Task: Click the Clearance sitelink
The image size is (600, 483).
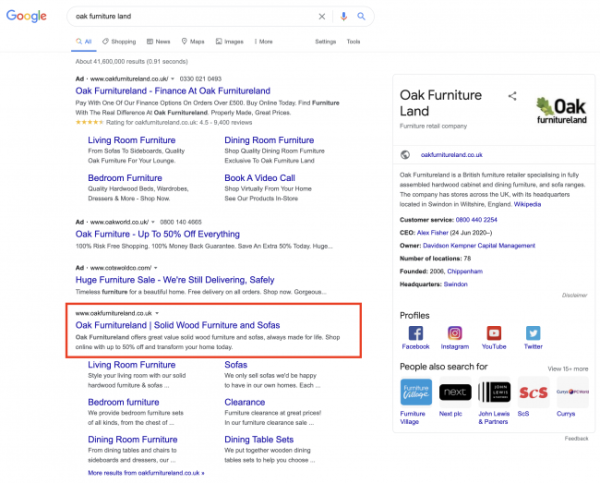Action: point(245,402)
